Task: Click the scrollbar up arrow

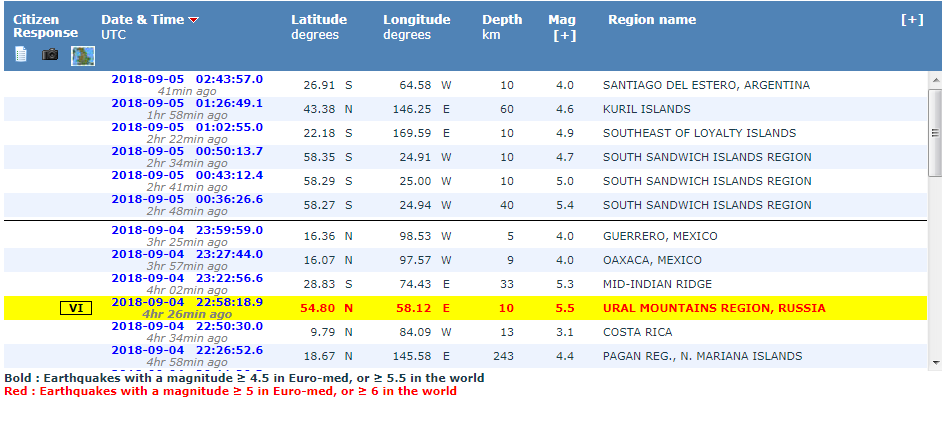Action: pyautogui.click(x=935, y=79)
